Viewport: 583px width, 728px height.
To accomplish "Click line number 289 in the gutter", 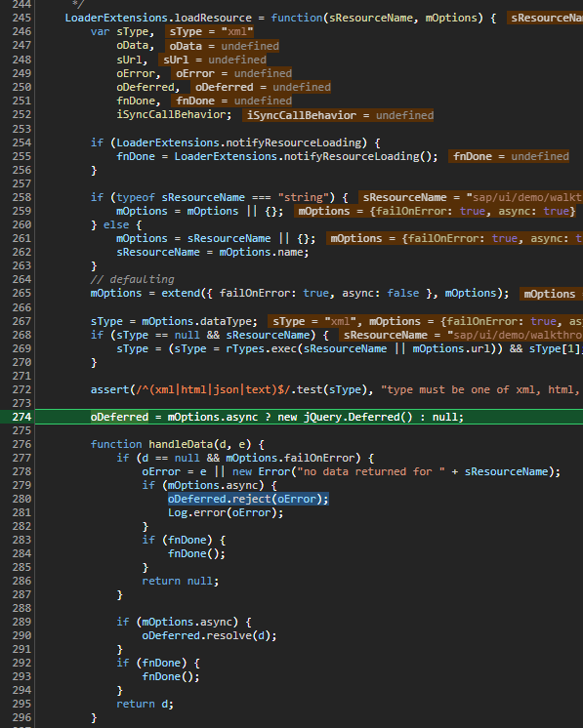I will pos(21,622).
